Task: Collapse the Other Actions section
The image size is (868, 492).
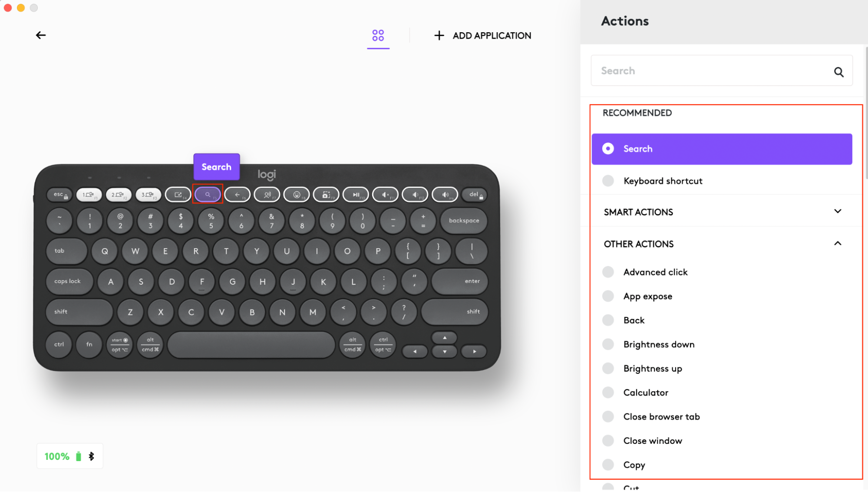Action: pos(838,243)
